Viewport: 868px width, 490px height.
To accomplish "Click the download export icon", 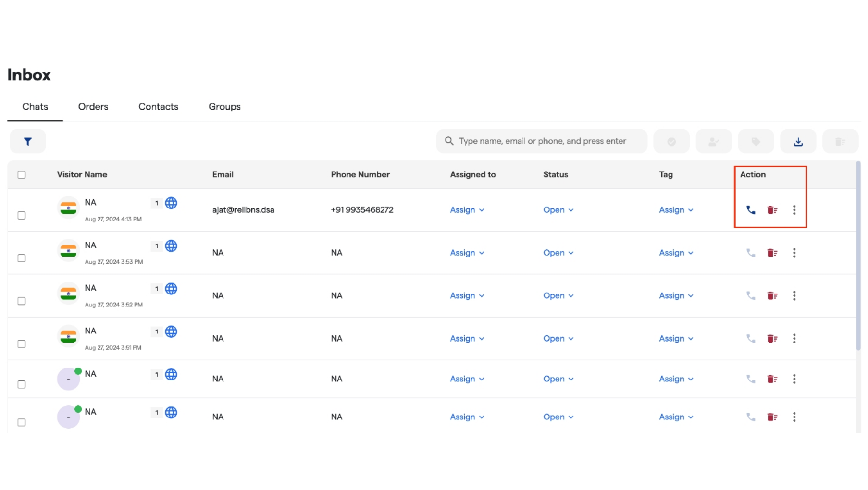I will (798, 141).
